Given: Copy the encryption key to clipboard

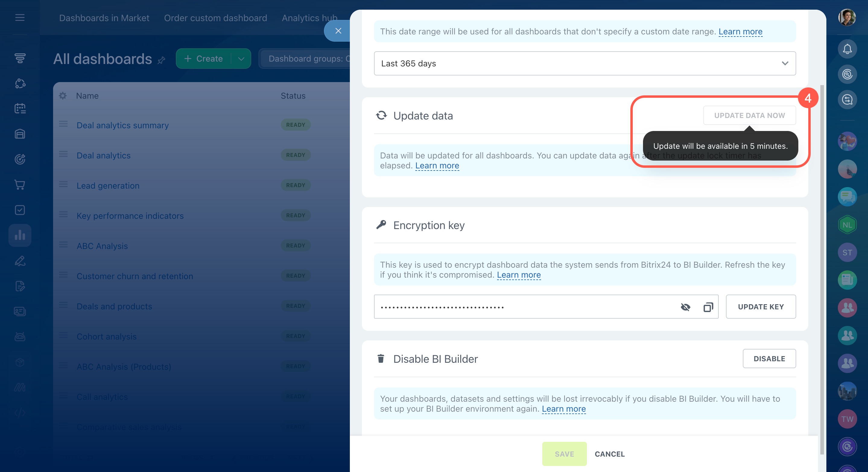Looking at the screenshot, I should pos(708,307).
